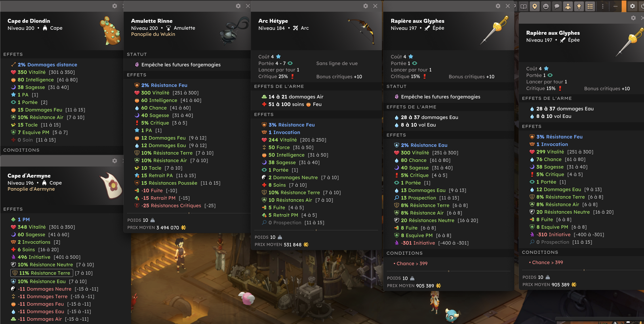Click the Amulette Rinne tooltip gear icon
Viewport: 644px width, 324px height.
(238, 6)
